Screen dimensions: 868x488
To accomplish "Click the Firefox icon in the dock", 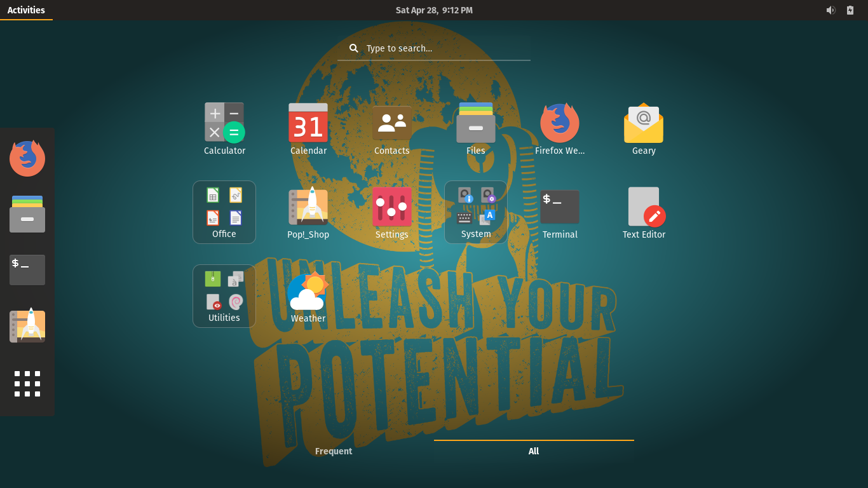I will tap(27, 159).
